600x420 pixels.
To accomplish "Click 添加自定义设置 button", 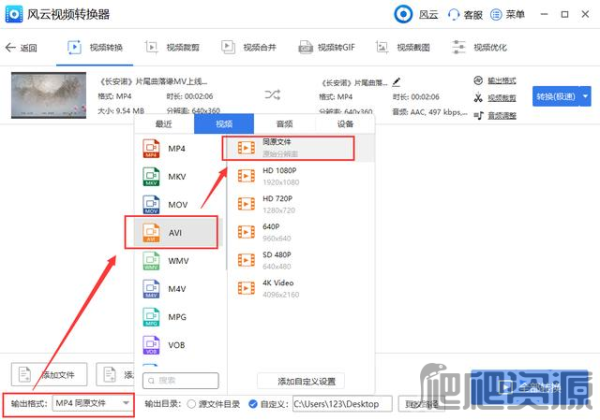I will click(x=301, y=381).
